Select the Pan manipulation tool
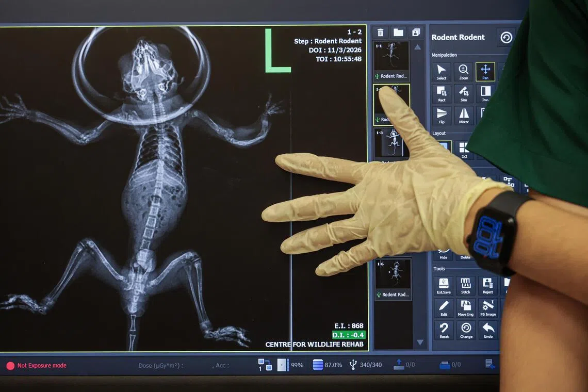Viewport: 588px width, 392px height. (x=485, y=72)
